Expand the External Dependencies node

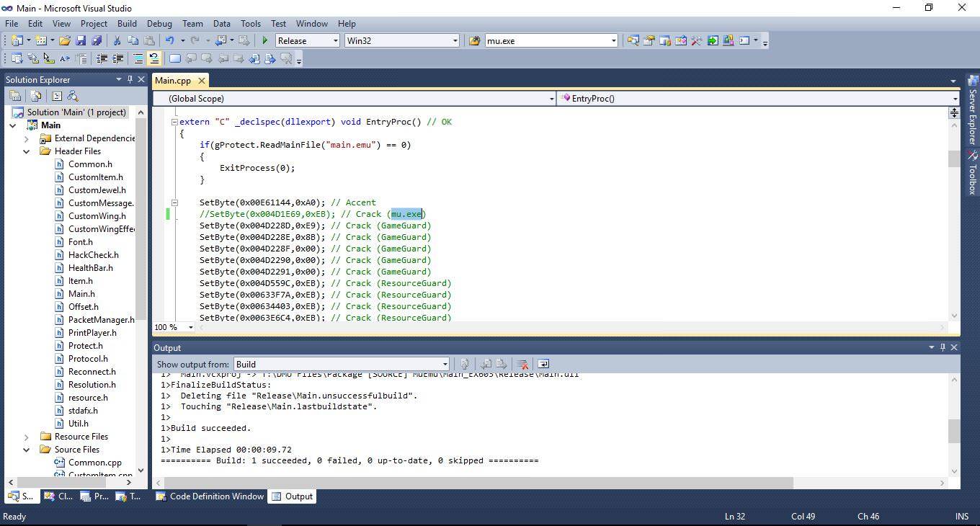click(x=27, y=138)
